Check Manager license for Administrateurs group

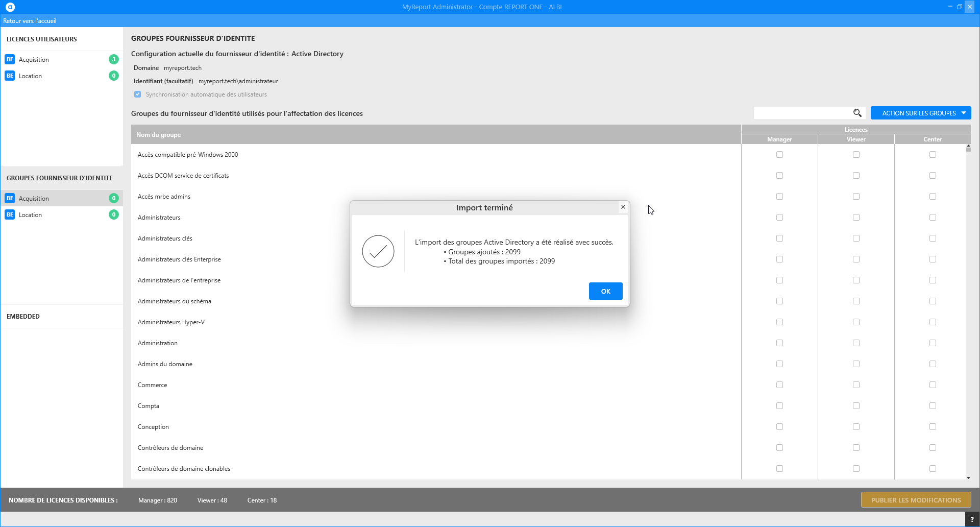(x=779, y=217)
